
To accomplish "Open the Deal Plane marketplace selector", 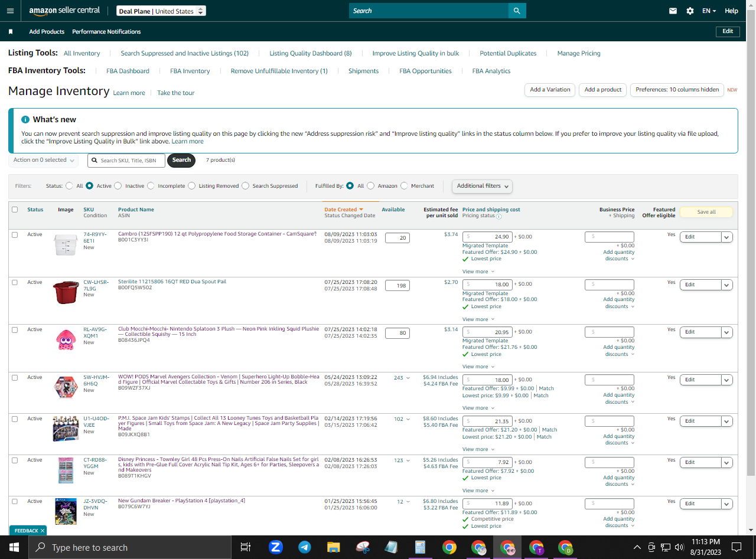I will coord(161,11).
